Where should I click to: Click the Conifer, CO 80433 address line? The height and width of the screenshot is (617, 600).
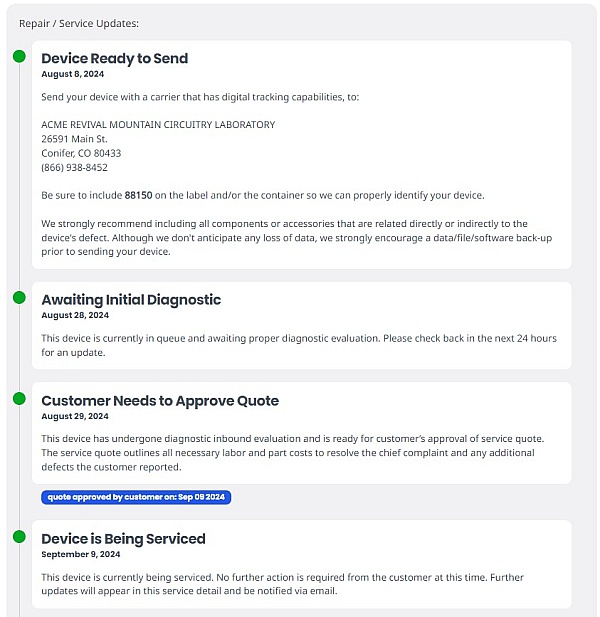[x=81, y=153]
